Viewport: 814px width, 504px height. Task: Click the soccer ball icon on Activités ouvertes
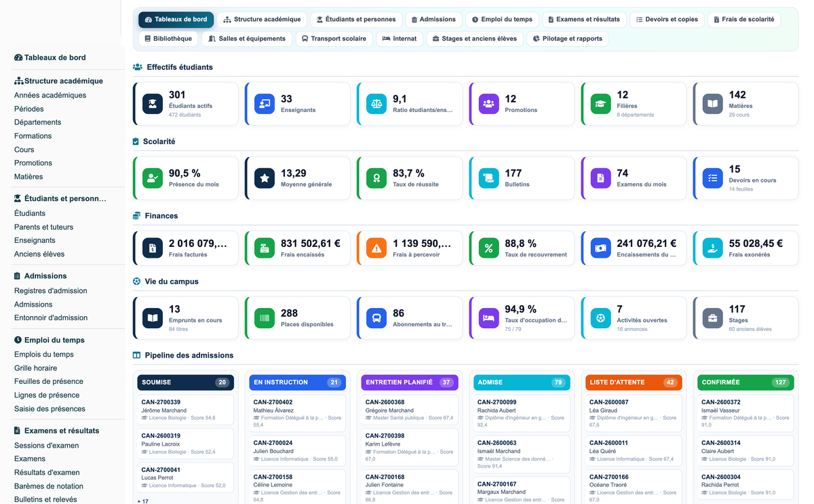(600, 318)
